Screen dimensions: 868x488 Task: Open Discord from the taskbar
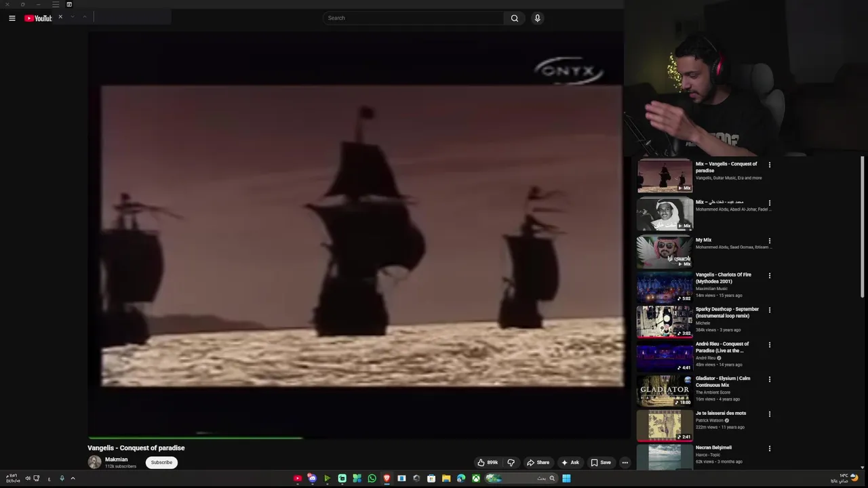(x=312, y=479)
